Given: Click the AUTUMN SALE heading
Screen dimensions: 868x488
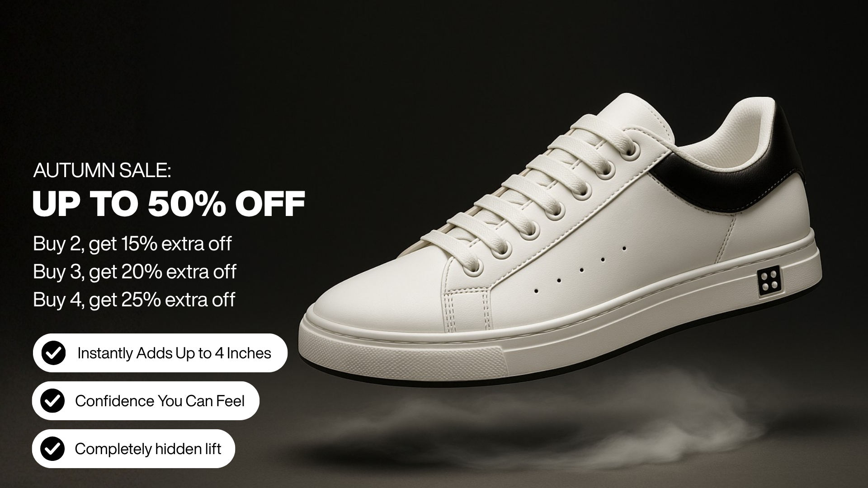Looking at the screenshot, I should coord(102,170).
